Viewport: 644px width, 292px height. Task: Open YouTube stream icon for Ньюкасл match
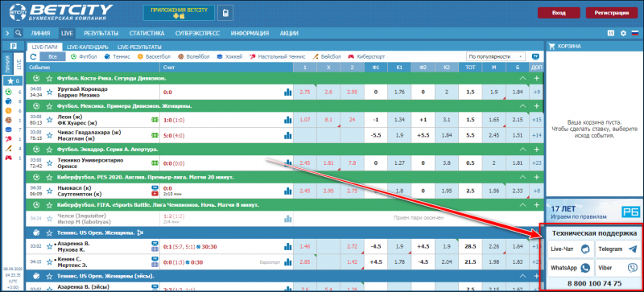155,193
